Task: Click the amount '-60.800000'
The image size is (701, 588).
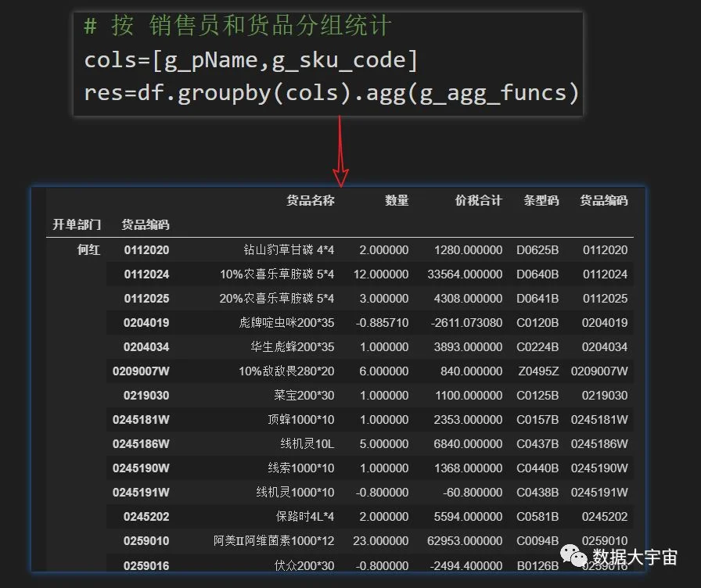Action: (473, 493)
